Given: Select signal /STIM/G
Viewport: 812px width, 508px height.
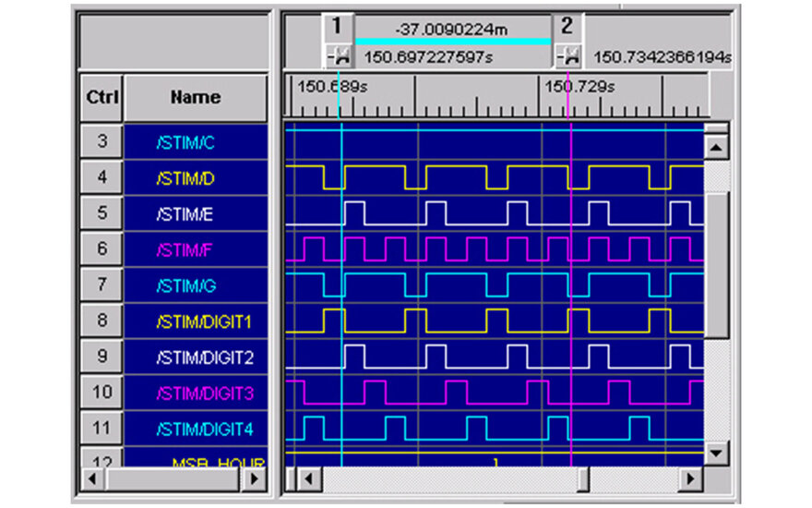Looking at the screenshot, I should pyautogui.click(x=197, y=285).
